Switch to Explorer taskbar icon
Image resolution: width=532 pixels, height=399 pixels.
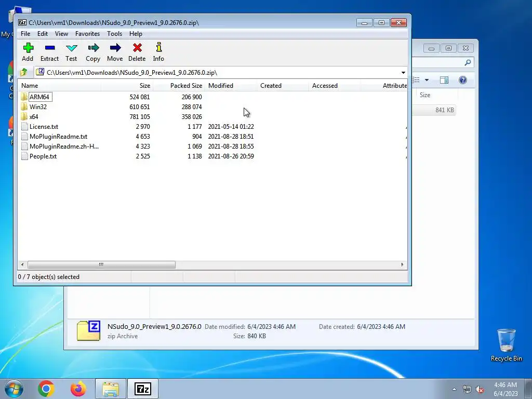[x=111, y=389]
